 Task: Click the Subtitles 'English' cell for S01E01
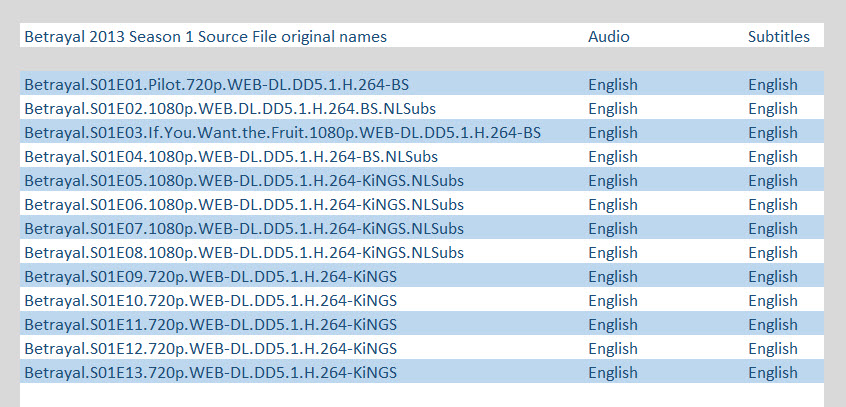click(x=773, y=85)
